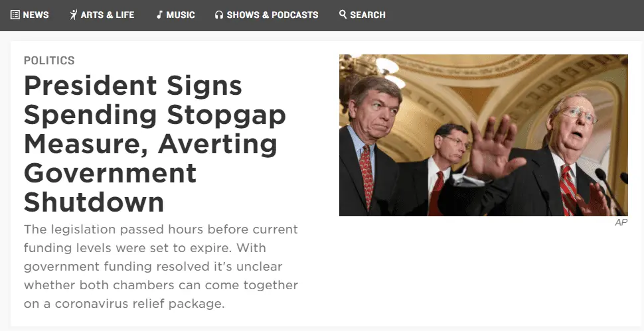Click the Measure, Averting headline line

[151, 143]
